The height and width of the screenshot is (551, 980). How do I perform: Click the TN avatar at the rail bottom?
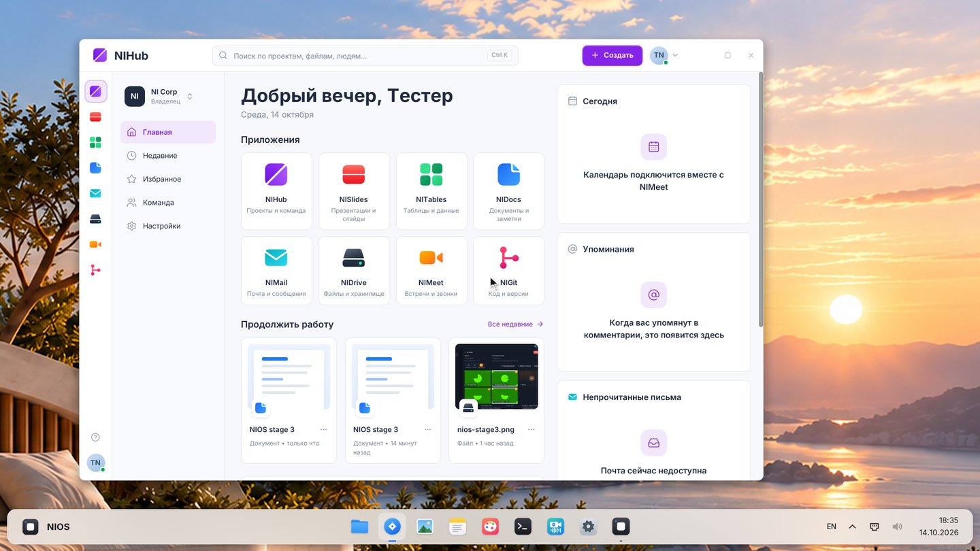coord(95,463)
